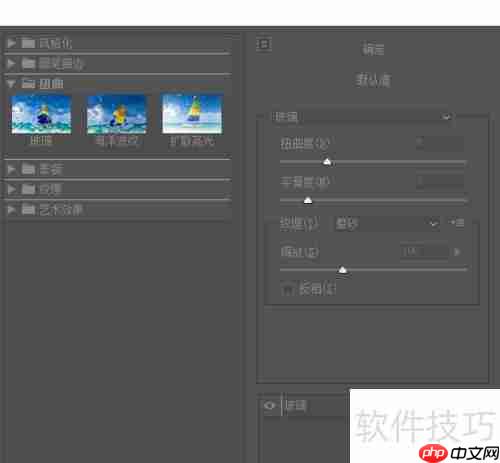Expand the second filter folder in the list
Image resolution: width=500 pixels, height=463 pixels.
tap(11, 63)
